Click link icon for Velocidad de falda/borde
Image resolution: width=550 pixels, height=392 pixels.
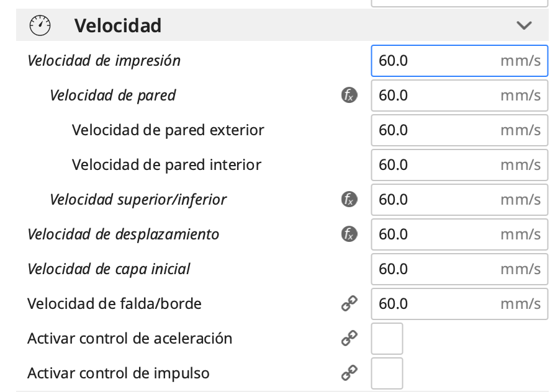[349, 304]
